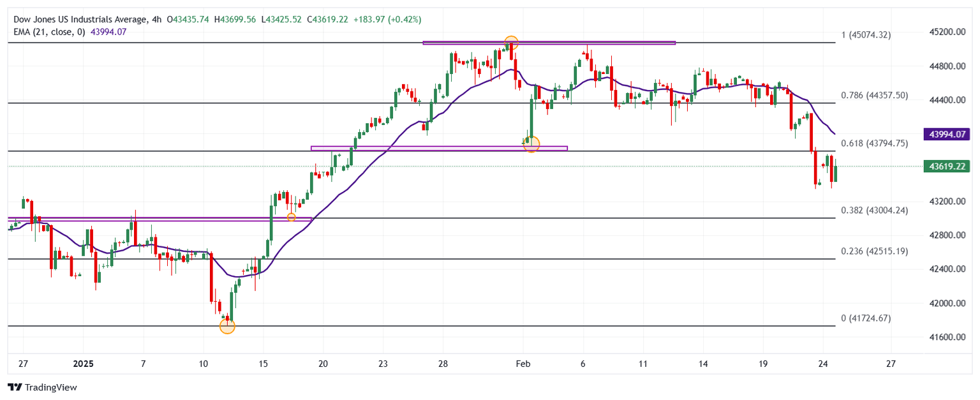This screenshot has height=400, width=980.
Task: Click the 41600.00 mark on the price axis
Action: pos(946,337)
